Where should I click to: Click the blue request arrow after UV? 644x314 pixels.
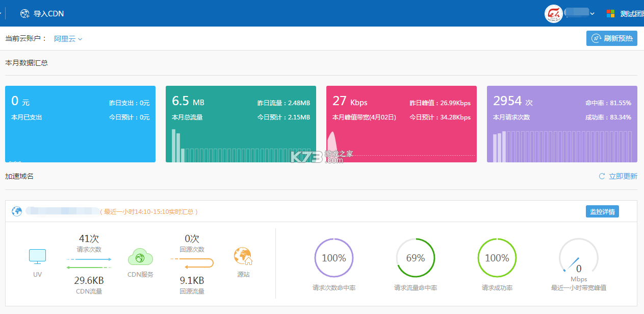[x=89, y=259]
